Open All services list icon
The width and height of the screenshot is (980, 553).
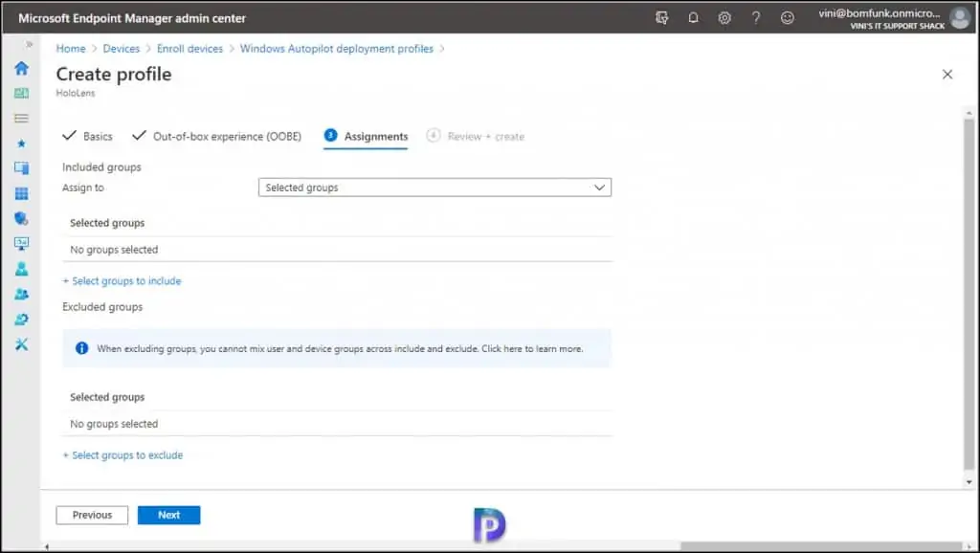pyautogui.click(x=21, y=118)
